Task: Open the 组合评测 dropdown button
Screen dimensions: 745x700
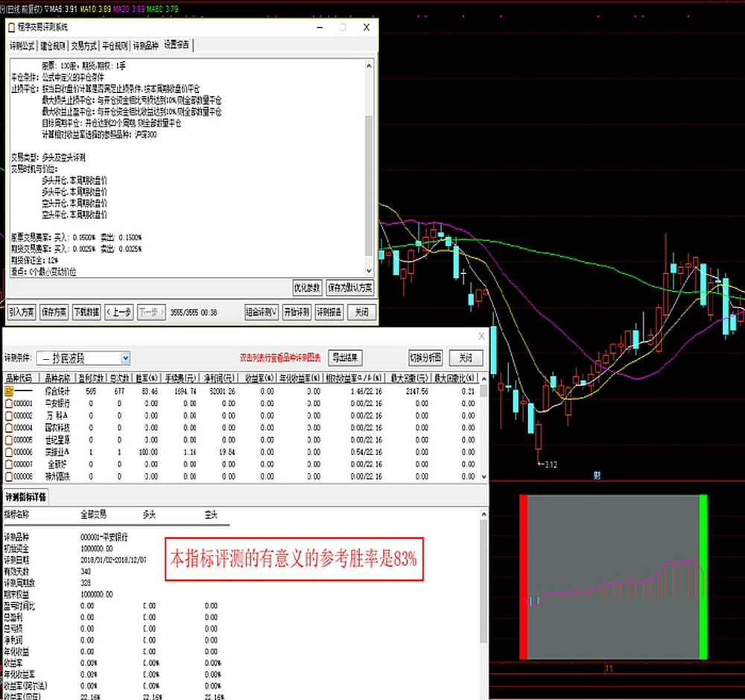Action: [261, 312]
